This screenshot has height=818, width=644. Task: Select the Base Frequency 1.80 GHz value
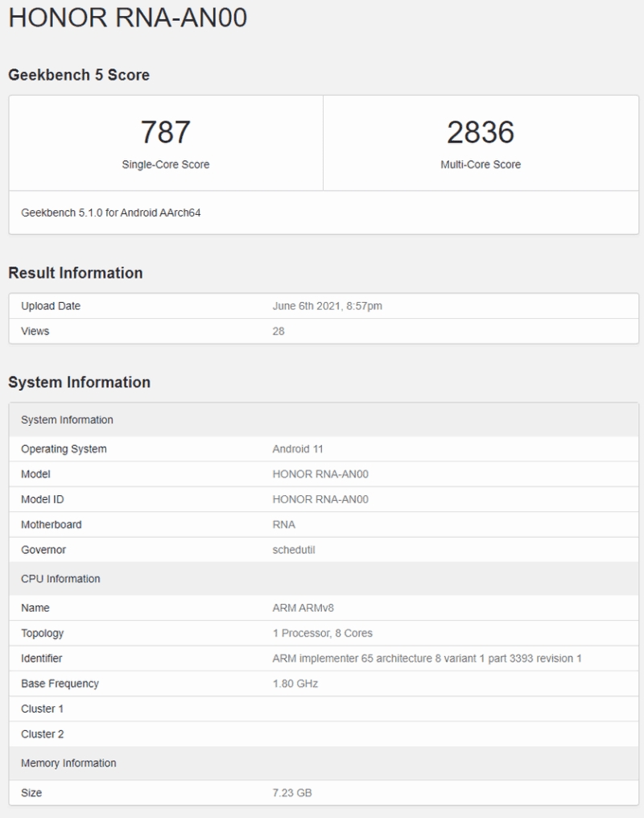click(295, 684)
